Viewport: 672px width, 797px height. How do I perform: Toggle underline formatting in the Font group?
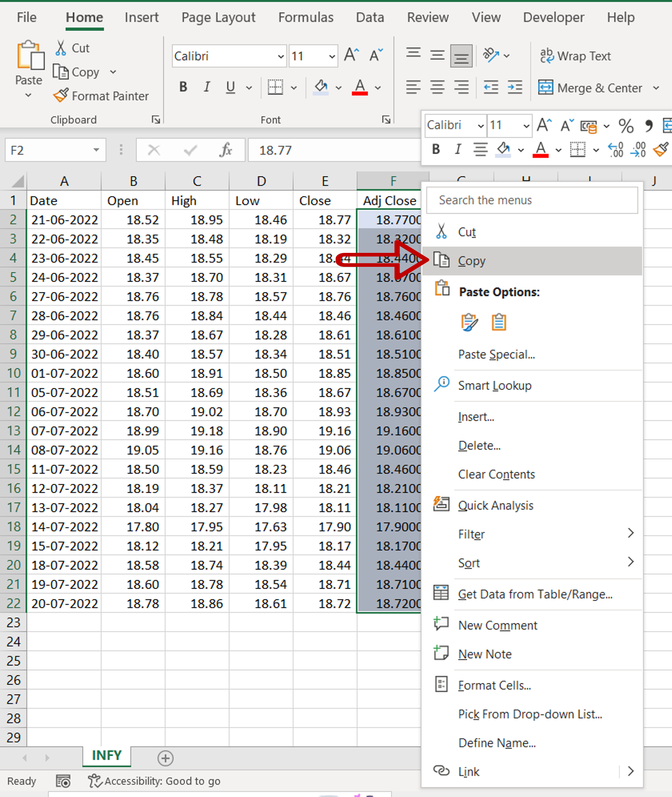click(231, 87)
